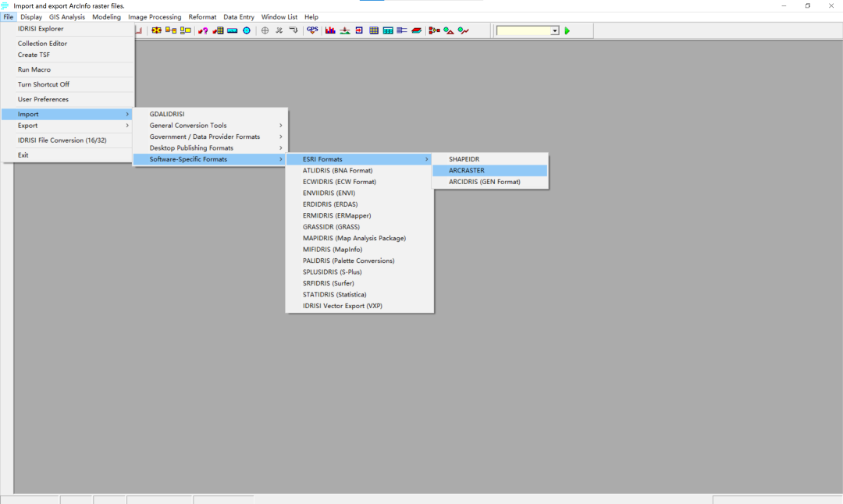Click the profile icon beside the histogram

(x=345, y=30)
